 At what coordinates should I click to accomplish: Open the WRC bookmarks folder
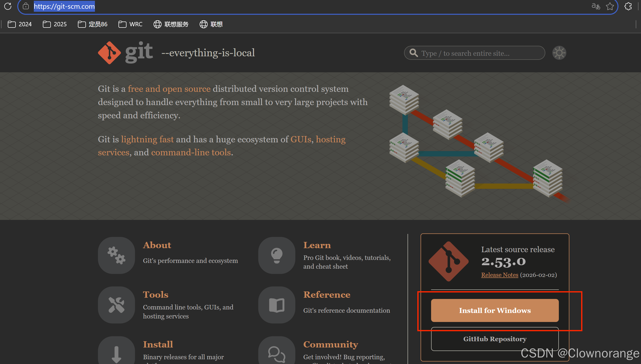130,24
